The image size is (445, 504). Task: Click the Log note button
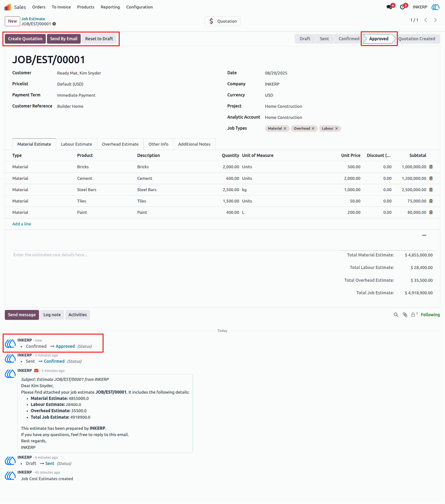point(52,315)
